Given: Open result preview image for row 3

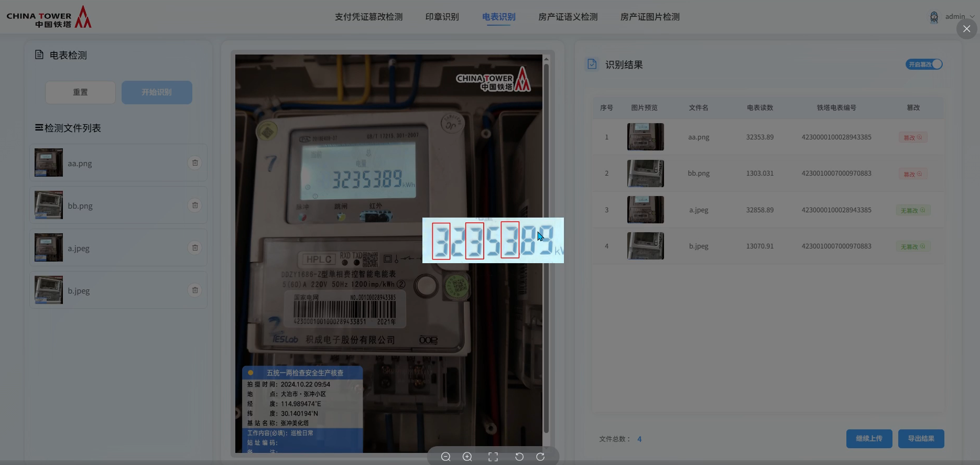Looking at the screenshot, I should (x=646, y=210).
